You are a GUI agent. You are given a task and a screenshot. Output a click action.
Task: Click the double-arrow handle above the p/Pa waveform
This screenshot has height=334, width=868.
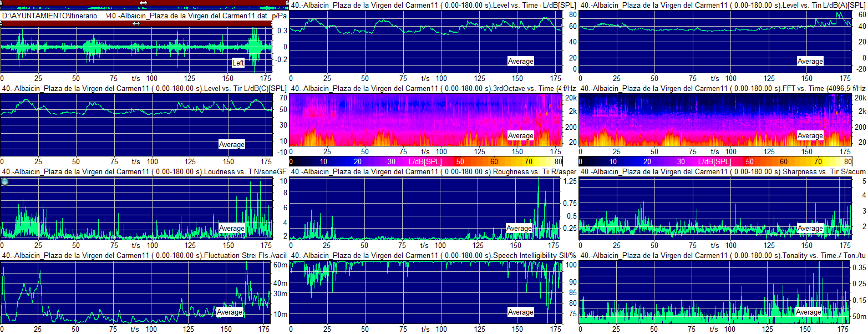pos(136,23)
